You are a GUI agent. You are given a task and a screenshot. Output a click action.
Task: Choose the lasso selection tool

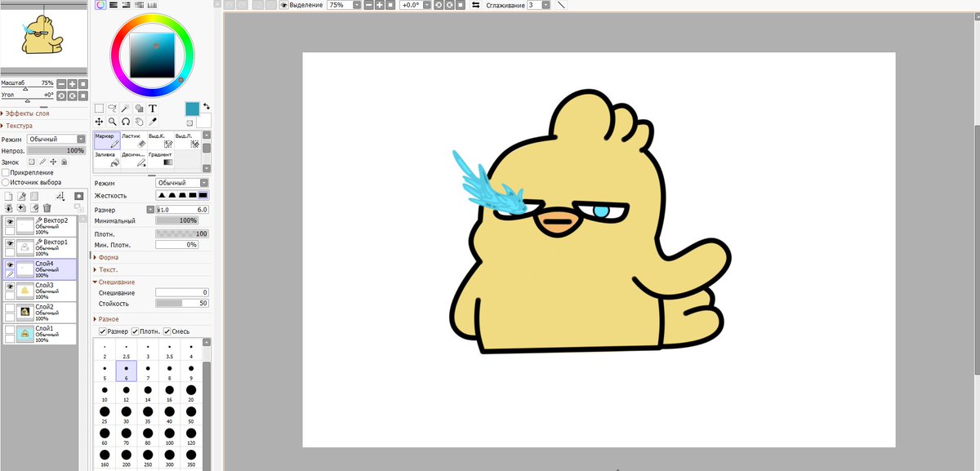point(112,108)
